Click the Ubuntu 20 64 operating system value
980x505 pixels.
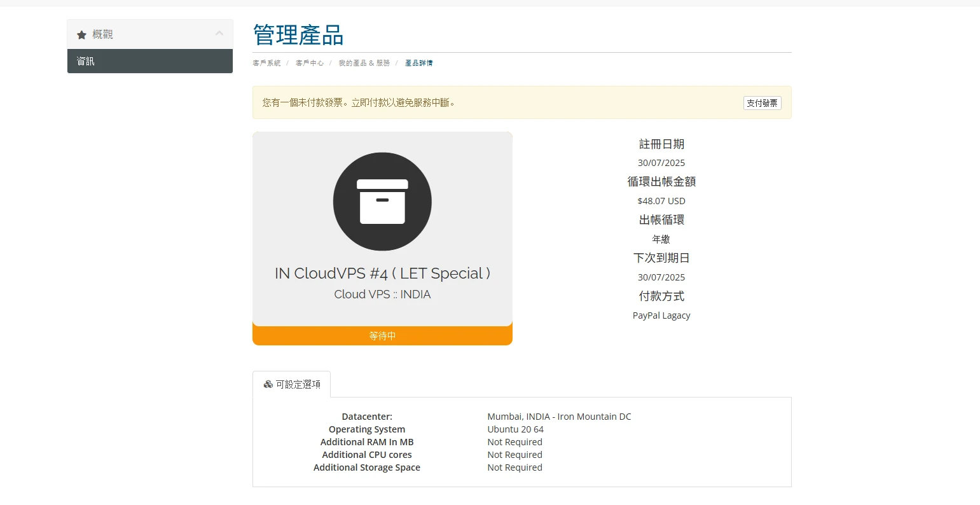[515, 429]
